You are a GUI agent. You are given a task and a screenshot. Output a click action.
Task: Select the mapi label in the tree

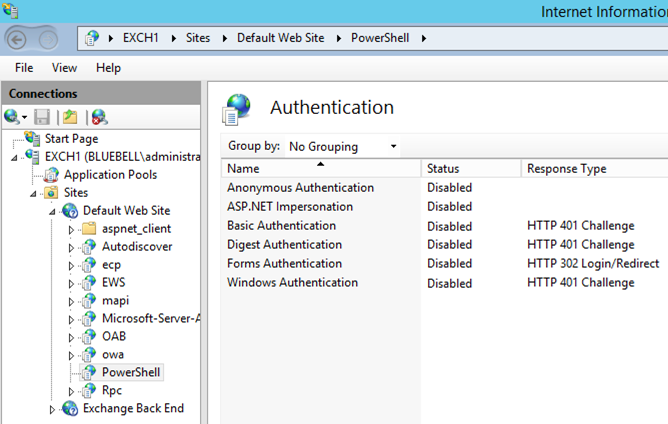(x=115, y=301)
